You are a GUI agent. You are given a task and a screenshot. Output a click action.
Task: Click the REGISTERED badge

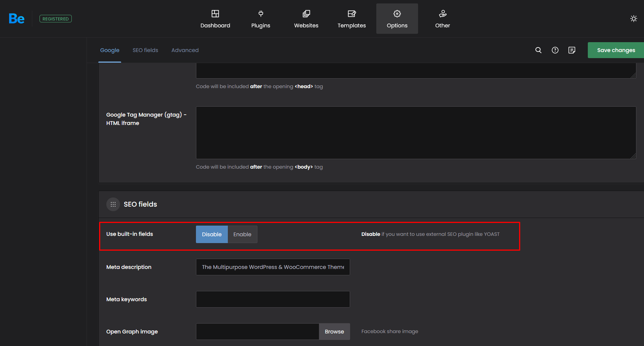(x=55, y=19)
